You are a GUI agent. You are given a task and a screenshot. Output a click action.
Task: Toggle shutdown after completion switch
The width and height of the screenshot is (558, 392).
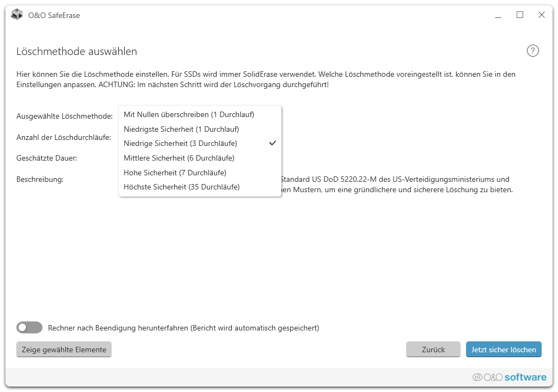(29, 328)
